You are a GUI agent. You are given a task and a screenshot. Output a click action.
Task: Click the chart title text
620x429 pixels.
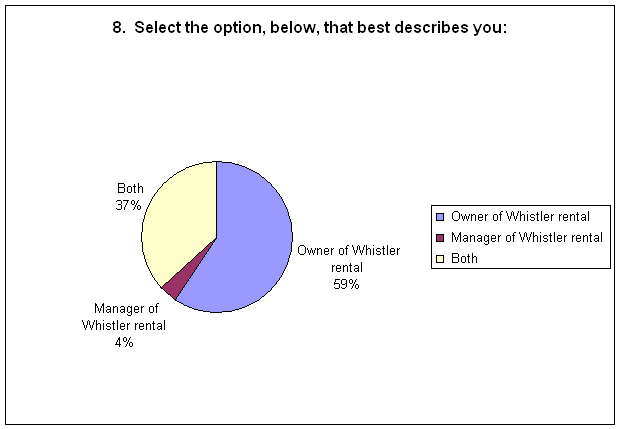pyautogui.click(x=310, y=28)
